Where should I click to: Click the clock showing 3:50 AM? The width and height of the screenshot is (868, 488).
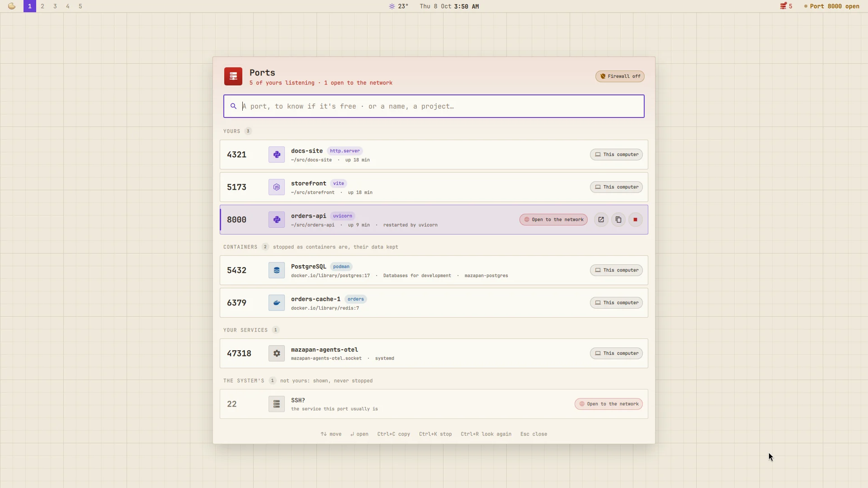tap(467, 6)
